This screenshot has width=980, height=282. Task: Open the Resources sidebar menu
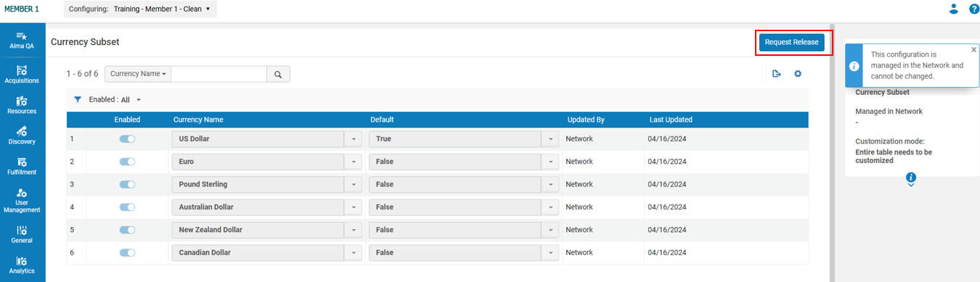tap(22, 105)
